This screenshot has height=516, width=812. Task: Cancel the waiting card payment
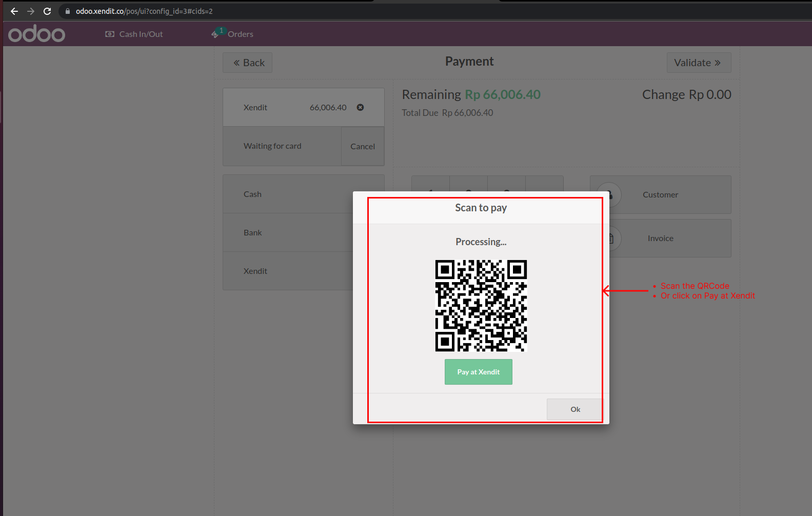click(x=363, y=146)
